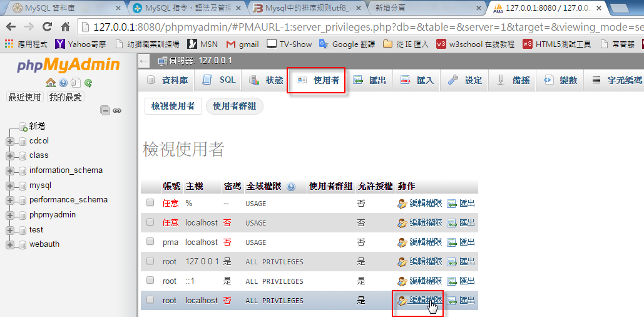
Task: Open the sidebar document copy icon
Action: tap(75, 83)
